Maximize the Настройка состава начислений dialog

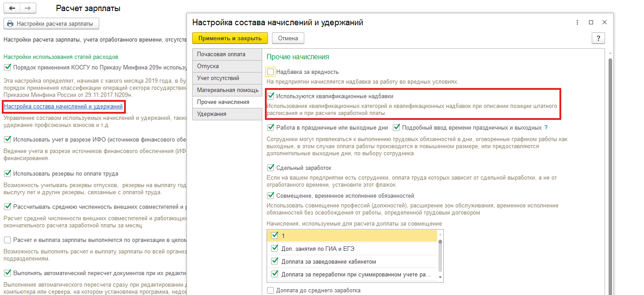pyautogui.click(x=591, y=22)
